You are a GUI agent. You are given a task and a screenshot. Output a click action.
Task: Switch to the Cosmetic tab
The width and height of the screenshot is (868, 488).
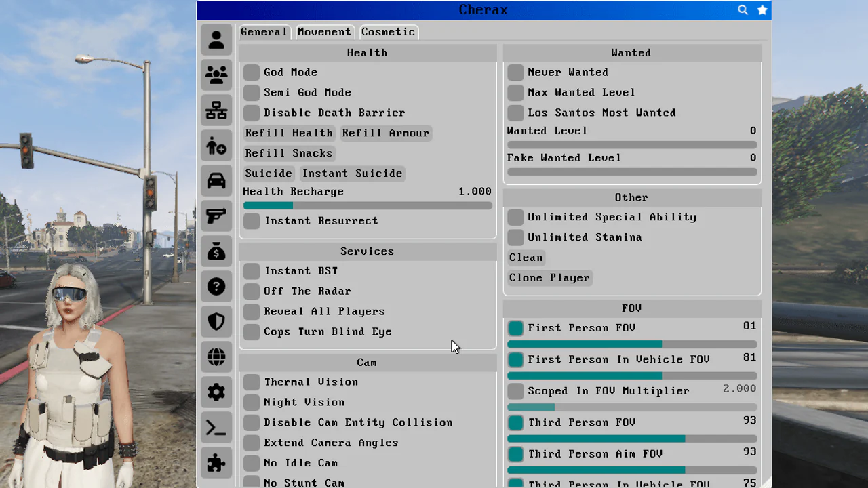388,32
